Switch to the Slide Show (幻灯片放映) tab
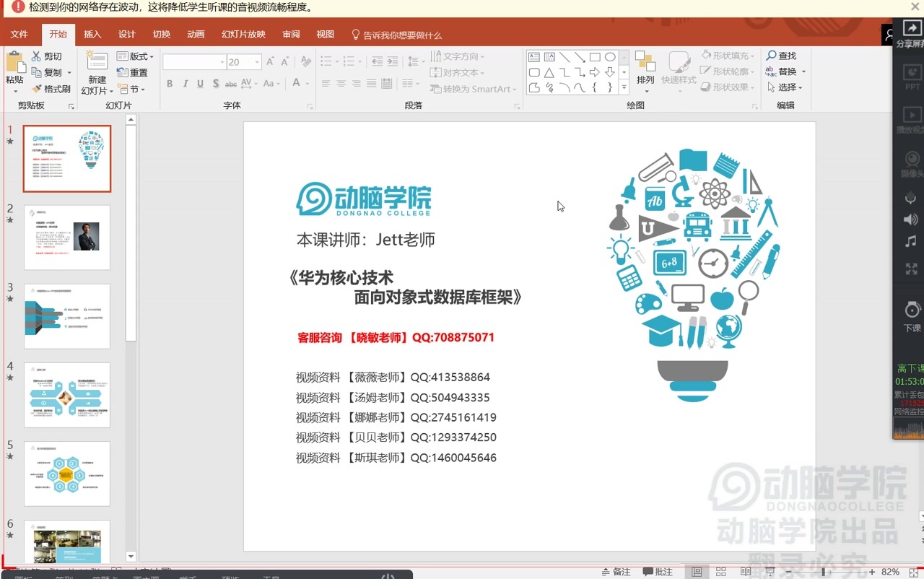 [x=243, y=35]
